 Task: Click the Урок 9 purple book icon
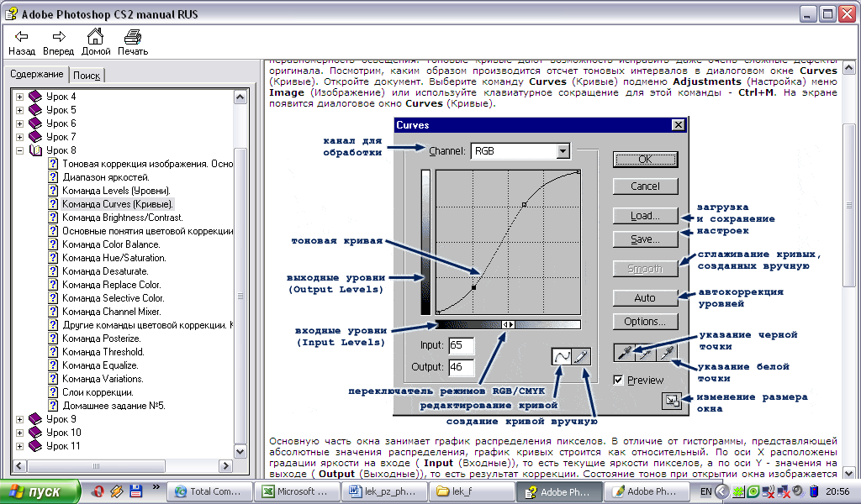pos(35,419)
